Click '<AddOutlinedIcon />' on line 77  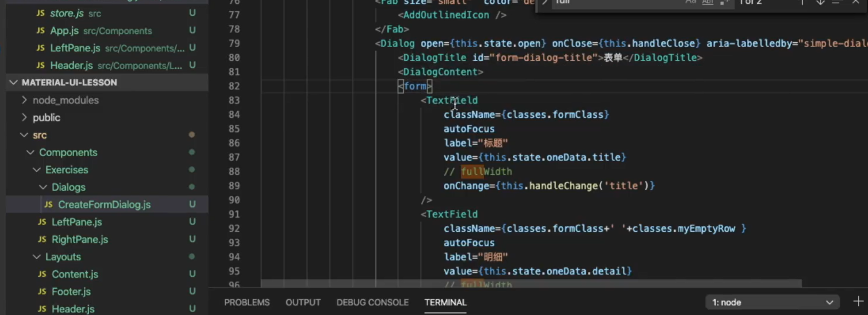tap(452, 15)
